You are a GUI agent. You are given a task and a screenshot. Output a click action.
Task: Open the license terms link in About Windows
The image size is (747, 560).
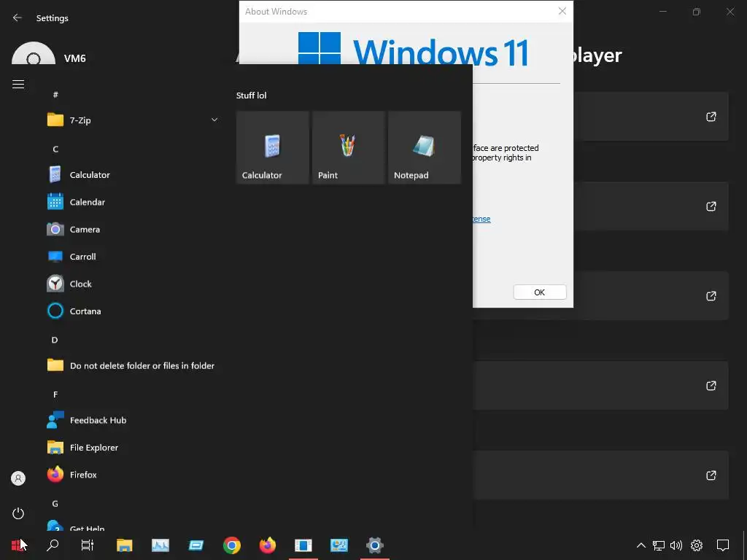coord(481,219)
